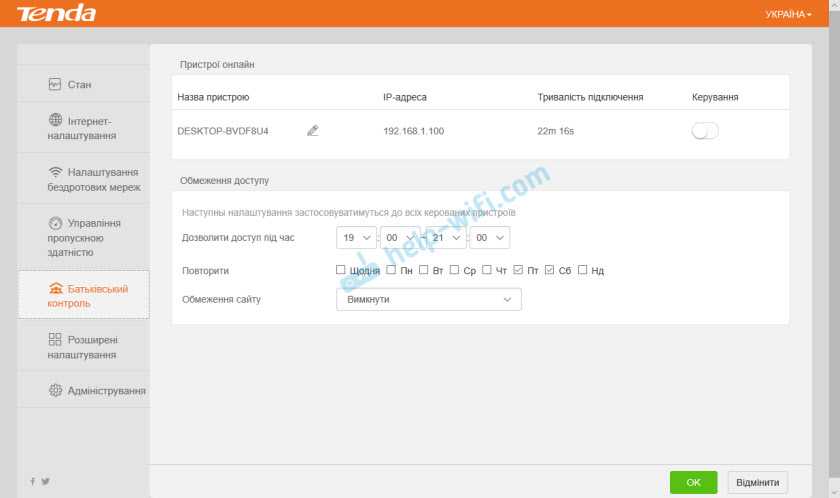
Task: Open the Розширені налаштування menu section
Action: point(84,347)
